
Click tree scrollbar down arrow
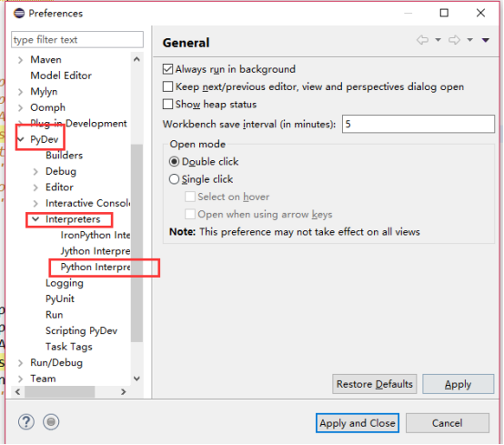click(x=136, y=379)
